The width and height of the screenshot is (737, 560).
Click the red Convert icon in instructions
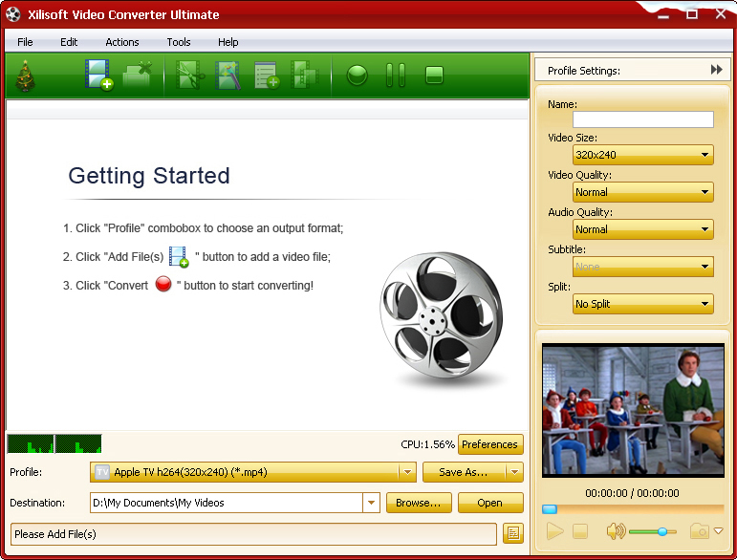pyautogui.click(x=163, y=284)
